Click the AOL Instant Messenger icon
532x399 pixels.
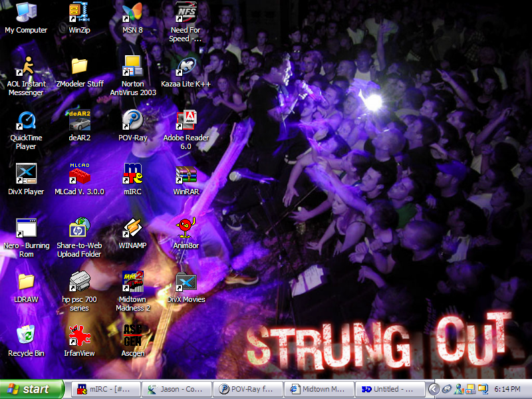pyautogui.click(x=26, y=66)
